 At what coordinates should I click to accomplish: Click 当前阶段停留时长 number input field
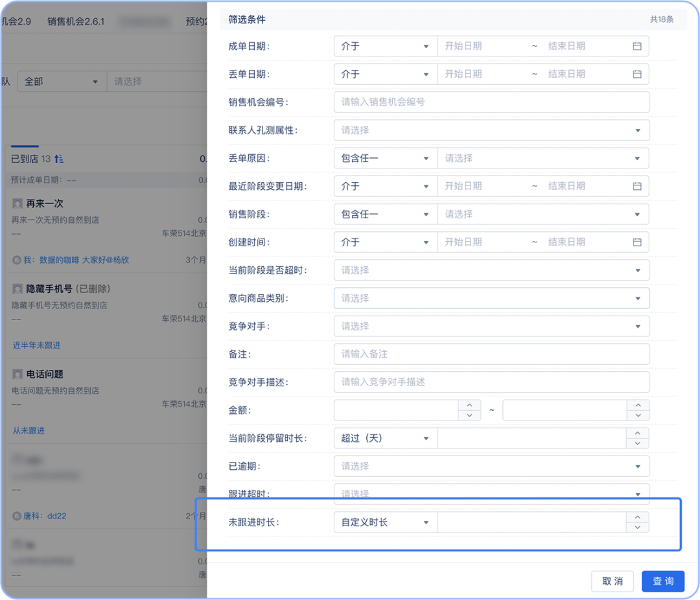pyautogui.click(x=532, y=438)
